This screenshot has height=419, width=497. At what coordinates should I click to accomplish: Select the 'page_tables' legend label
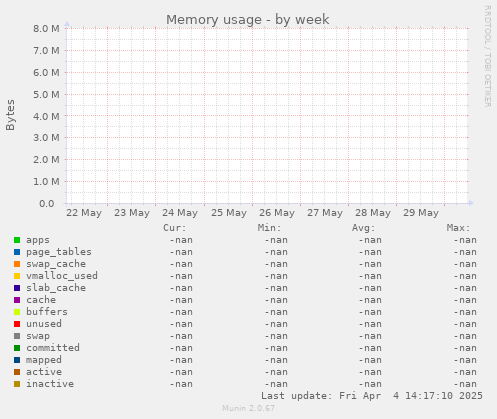click(x=59, y=252)
